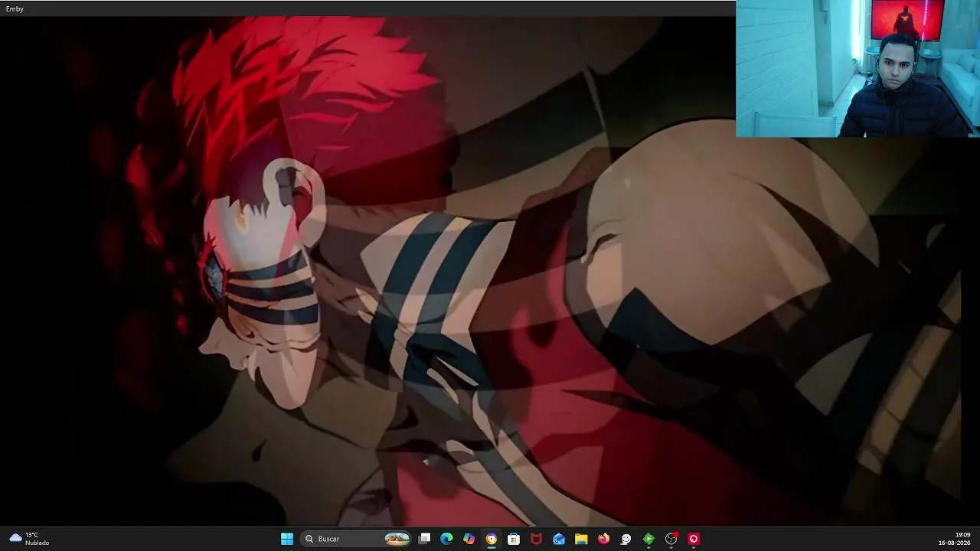Open the red circle recorder app
Viewport: 980px width, 551px height.
point(694,539)
